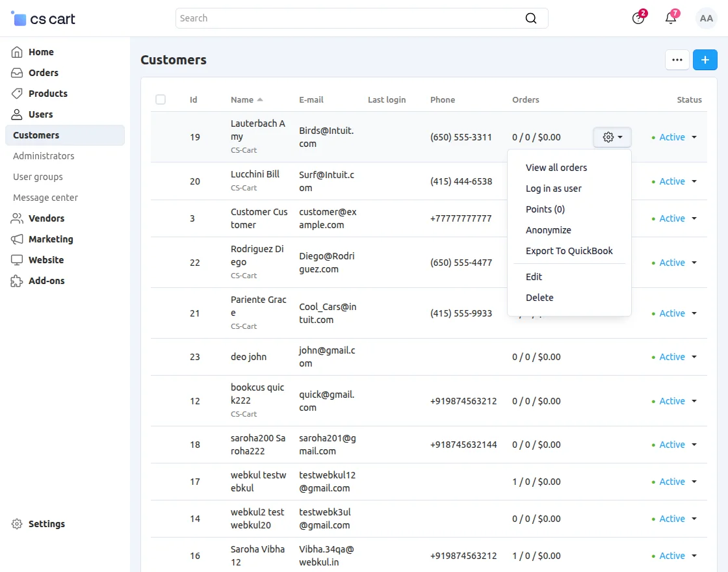This screenshot has width=728, height=572.
Task: Toggle the select-all customers checkbox
Action: tap(161, 99)
